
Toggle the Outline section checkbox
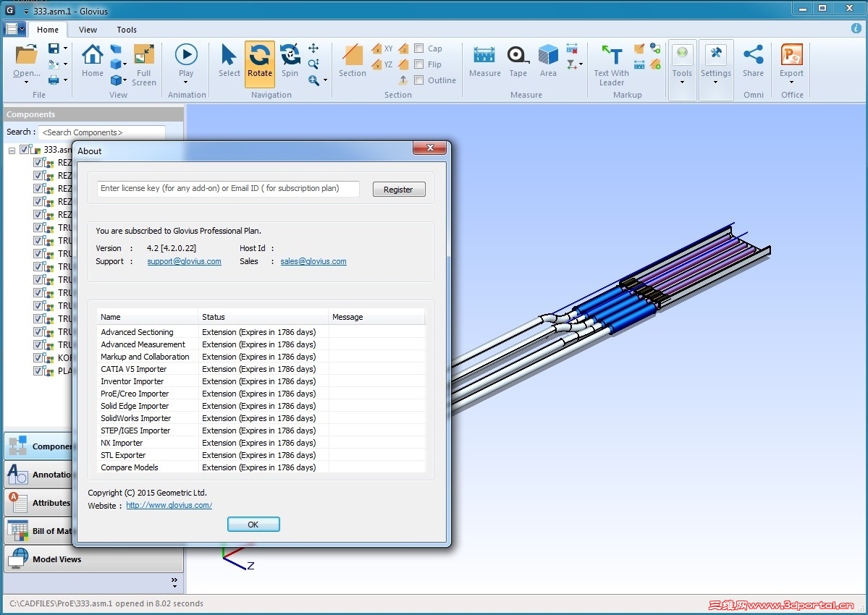419,80
